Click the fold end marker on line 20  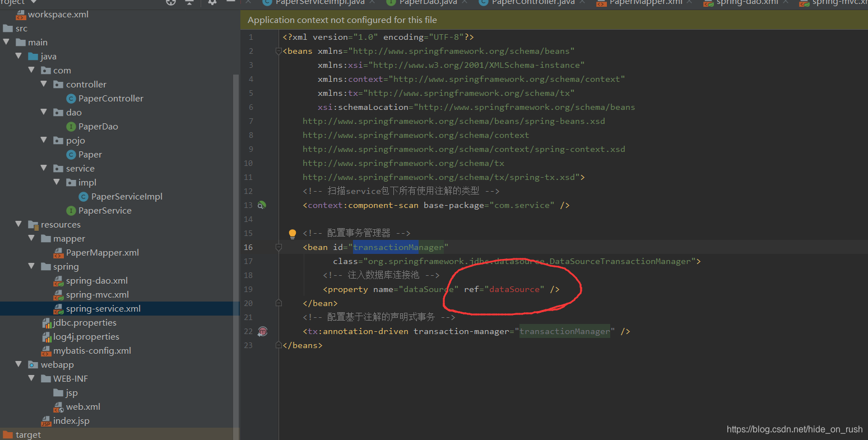tap(278, 303)
